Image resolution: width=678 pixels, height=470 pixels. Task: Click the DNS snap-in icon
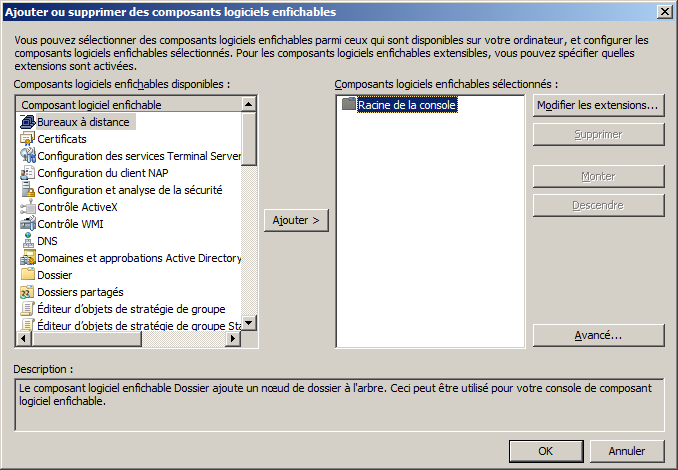tap(28, 241)
